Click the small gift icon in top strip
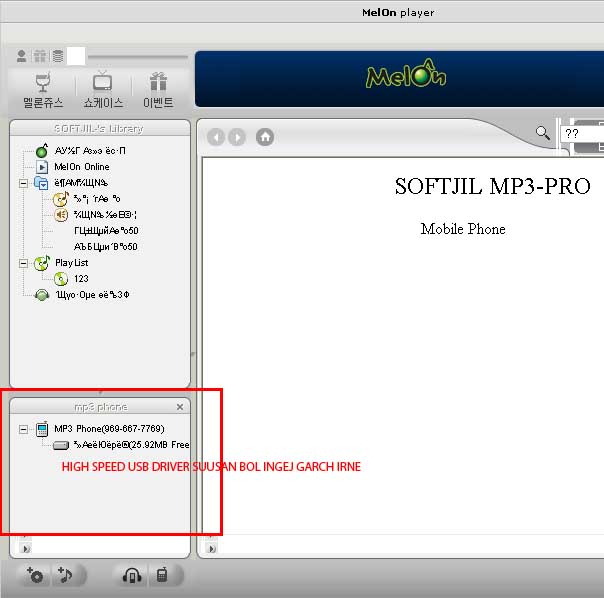The width and height of the screenshot is (604, 598). (40, 56)
